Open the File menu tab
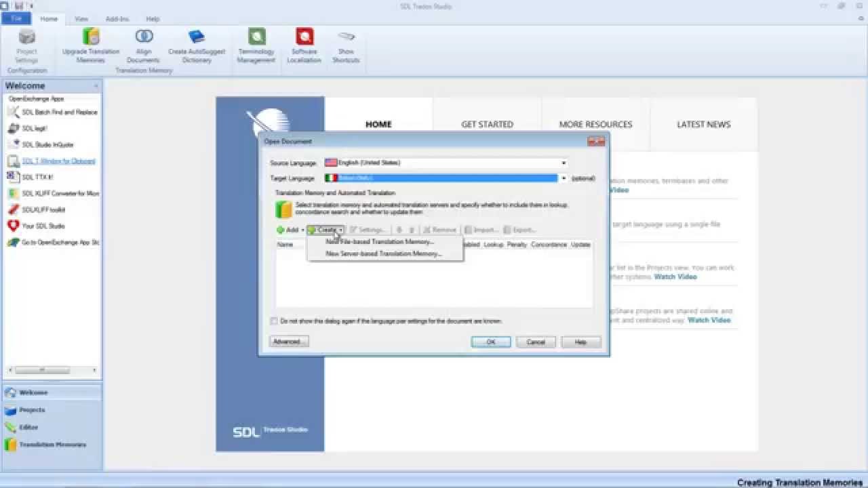The image size is (868, 488). (16, 18)
